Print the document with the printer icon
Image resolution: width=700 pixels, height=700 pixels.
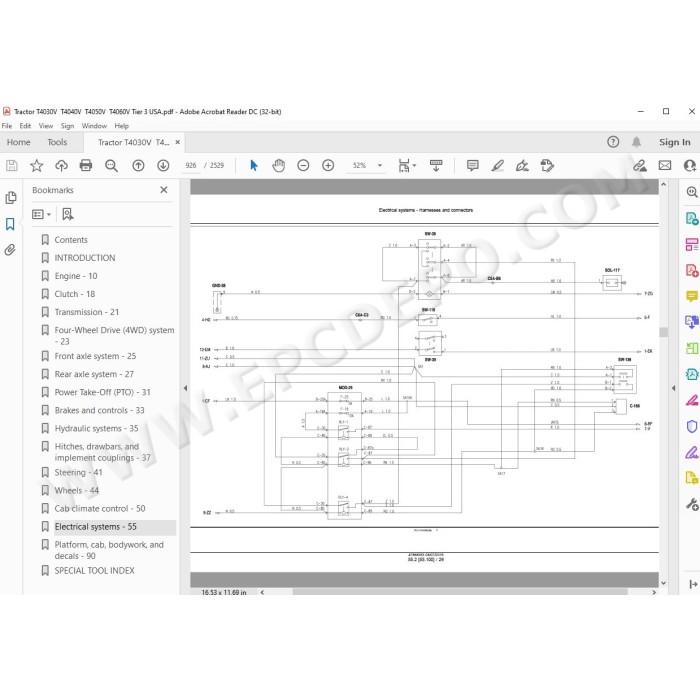click(x=86, y=166)
